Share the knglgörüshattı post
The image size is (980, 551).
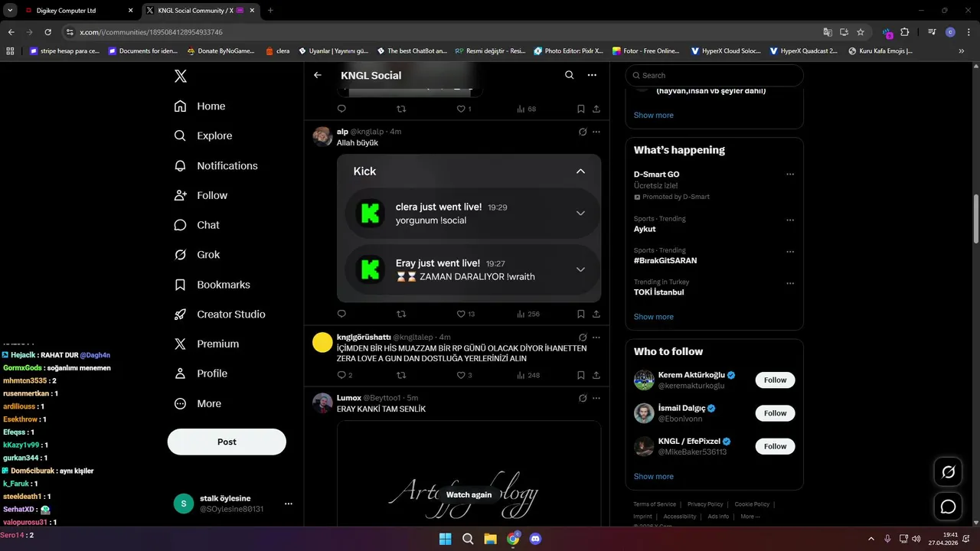pos(596,375)
